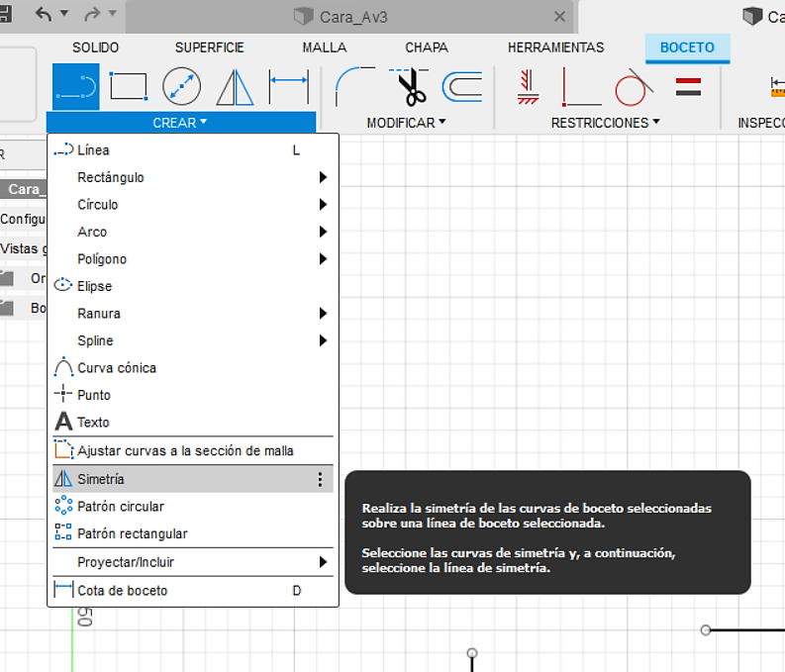Select the Or folder in the browser
The height and width of the screenshot is (672, 785).
pyautogui.click(x=23, y=278)
